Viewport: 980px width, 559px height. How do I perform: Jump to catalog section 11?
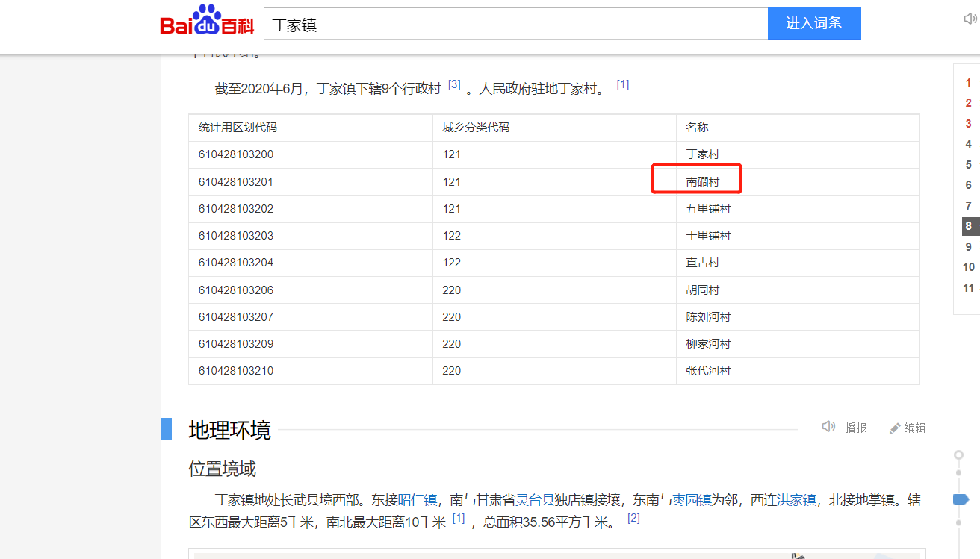[968, 287]
